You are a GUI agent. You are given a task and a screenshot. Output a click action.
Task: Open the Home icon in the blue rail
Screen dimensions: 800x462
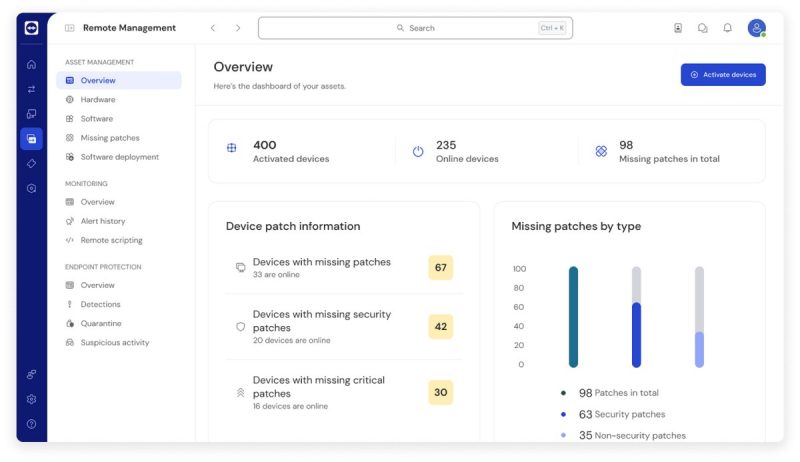pos(31,64)
